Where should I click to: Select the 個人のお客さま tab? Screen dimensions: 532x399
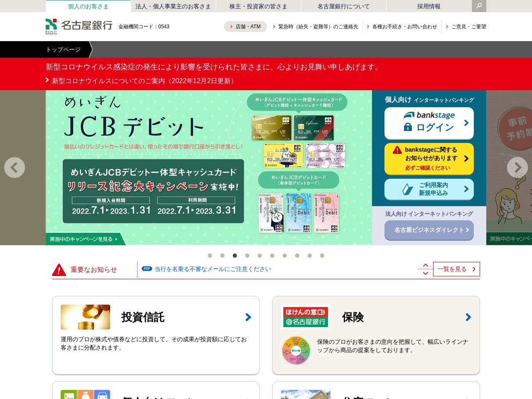88,6
